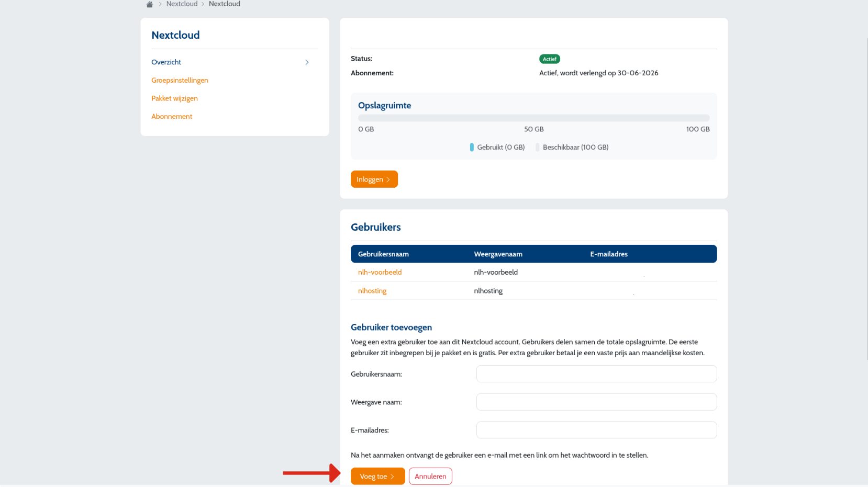This screenshot has height=487, width=868.
Task: Focus the Weergave naam input field
Action: pos(596,402)
